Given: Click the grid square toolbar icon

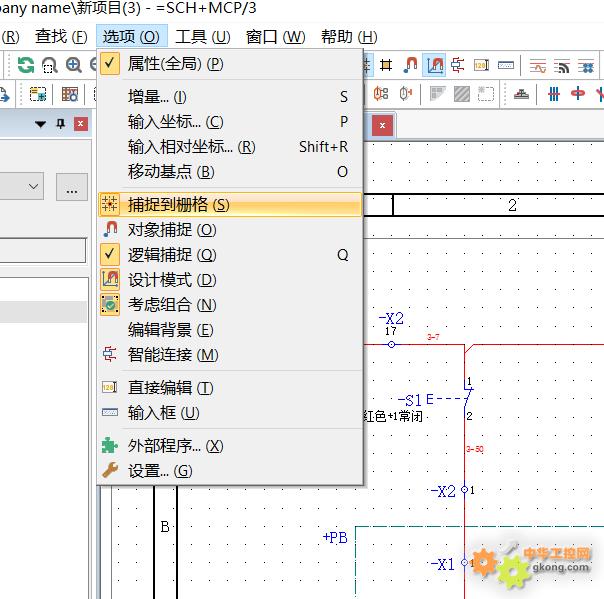Looking at the screenshot, I should click(x=386, y=65).
